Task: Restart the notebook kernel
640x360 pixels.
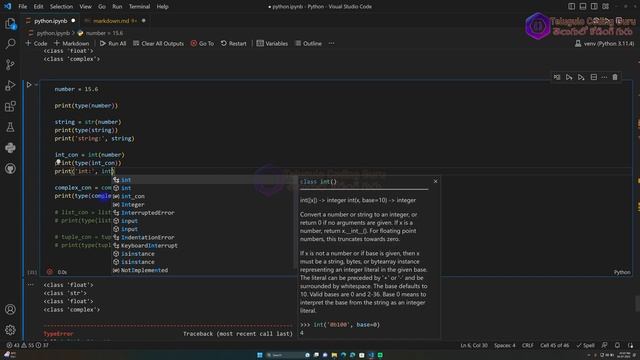Action: point(233,43)
